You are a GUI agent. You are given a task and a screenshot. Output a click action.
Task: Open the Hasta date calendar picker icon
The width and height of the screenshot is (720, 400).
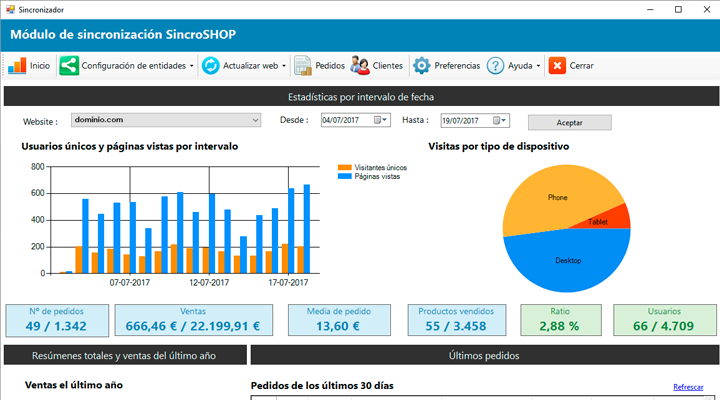(500, 120)
